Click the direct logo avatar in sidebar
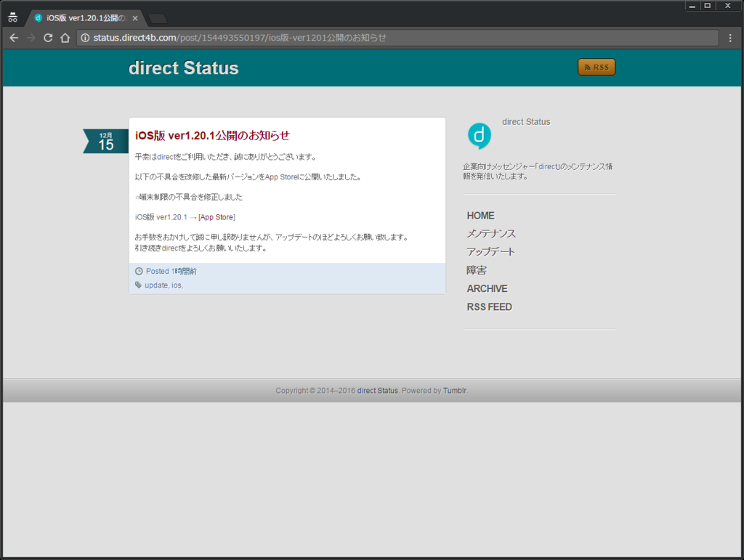 pyautogui.click(x=480, y=136)
